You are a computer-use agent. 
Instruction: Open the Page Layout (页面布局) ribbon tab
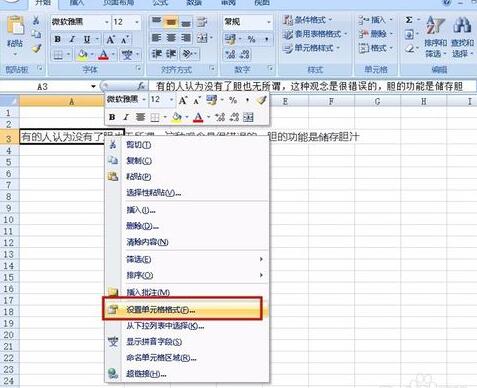coord(119,3)
